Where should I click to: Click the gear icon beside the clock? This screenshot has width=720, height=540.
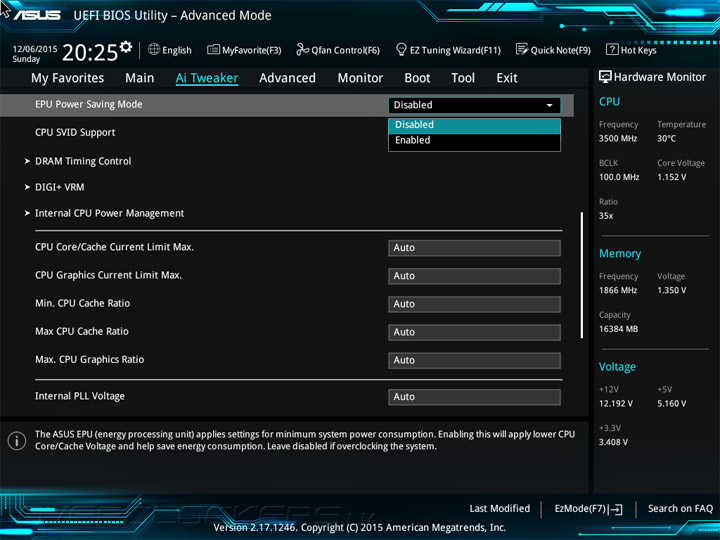(x=125, y=47)
